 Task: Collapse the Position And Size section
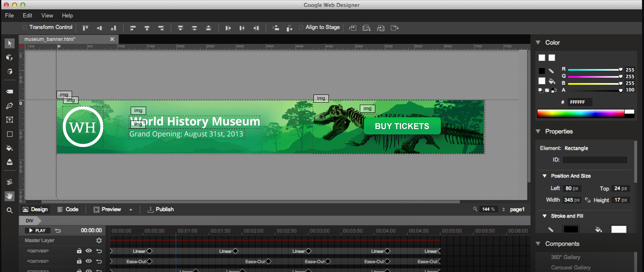[x=545, y=176]
